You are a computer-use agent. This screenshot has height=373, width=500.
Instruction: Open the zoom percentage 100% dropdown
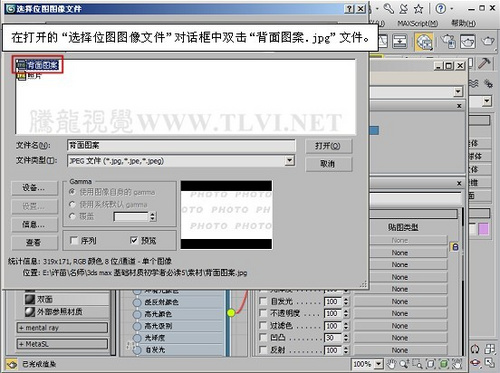click(x=378, y=364)
